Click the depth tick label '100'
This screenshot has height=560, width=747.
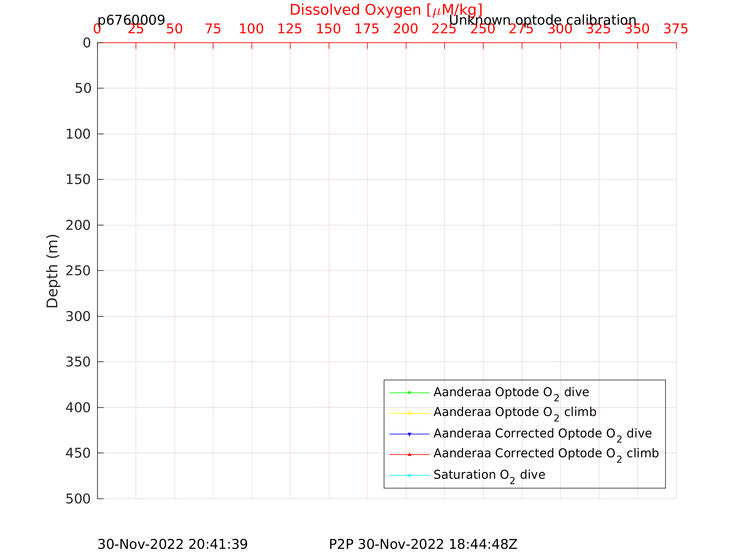[x=78, y=134]
